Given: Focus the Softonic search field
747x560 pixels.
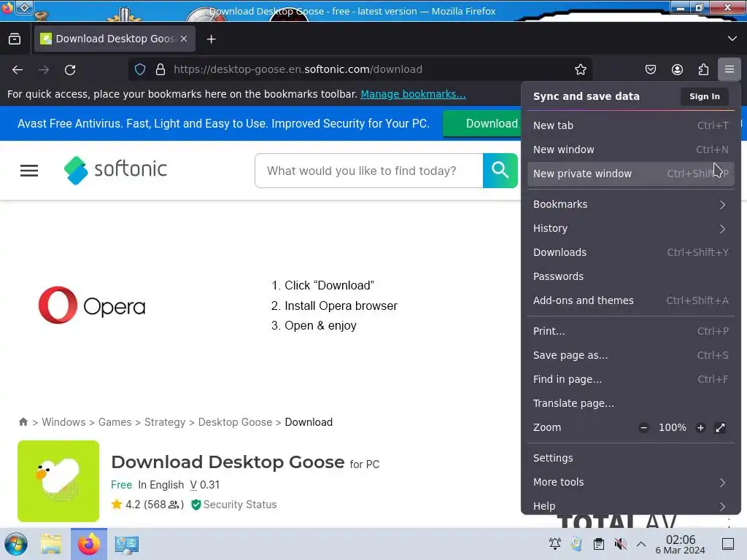Looking at the screenshot, I should point(368,171).
